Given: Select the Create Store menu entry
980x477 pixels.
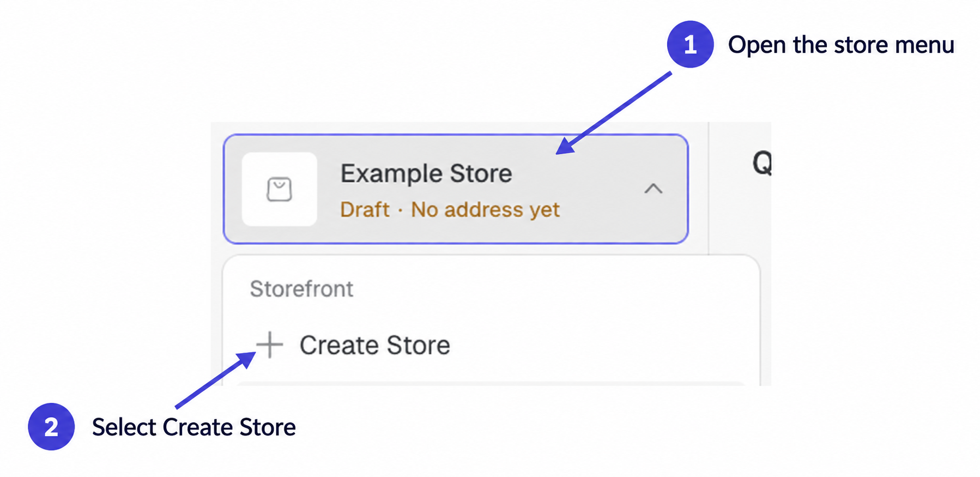Looking at the screenshot, I should pos(353,345).
